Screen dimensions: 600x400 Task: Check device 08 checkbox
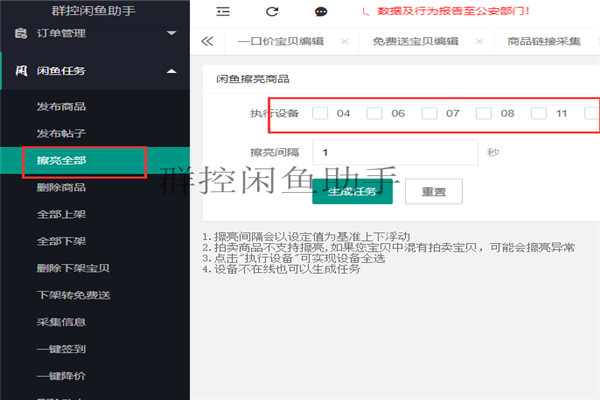(x=484, y=113)
